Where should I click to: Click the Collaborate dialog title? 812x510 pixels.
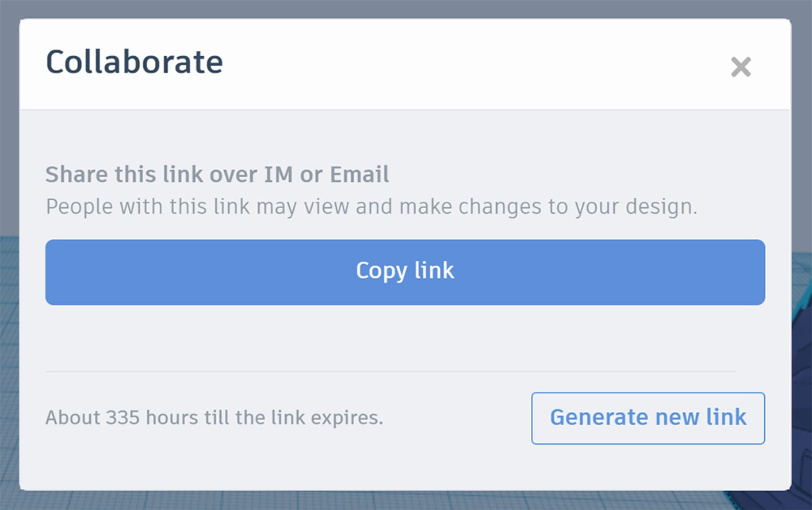tap(134, 62)
